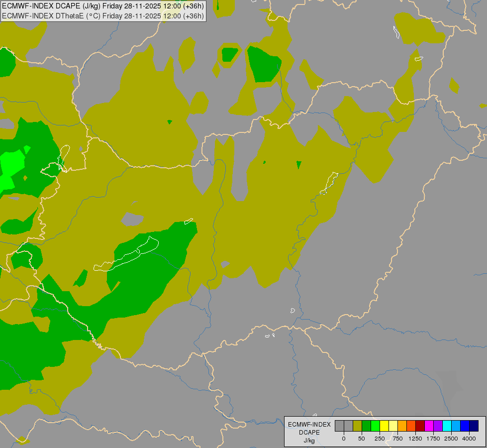Click the ECMWF-INDEX DCAPE (J/kg) title line
The image size is (487, 448).
(x=103, y=6)
